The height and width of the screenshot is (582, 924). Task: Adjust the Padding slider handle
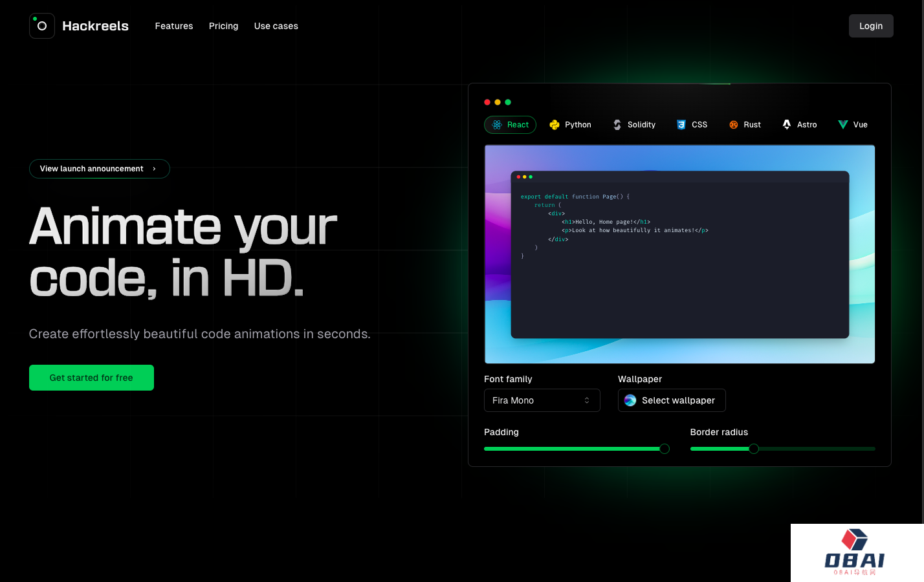(x=665, y=449)
